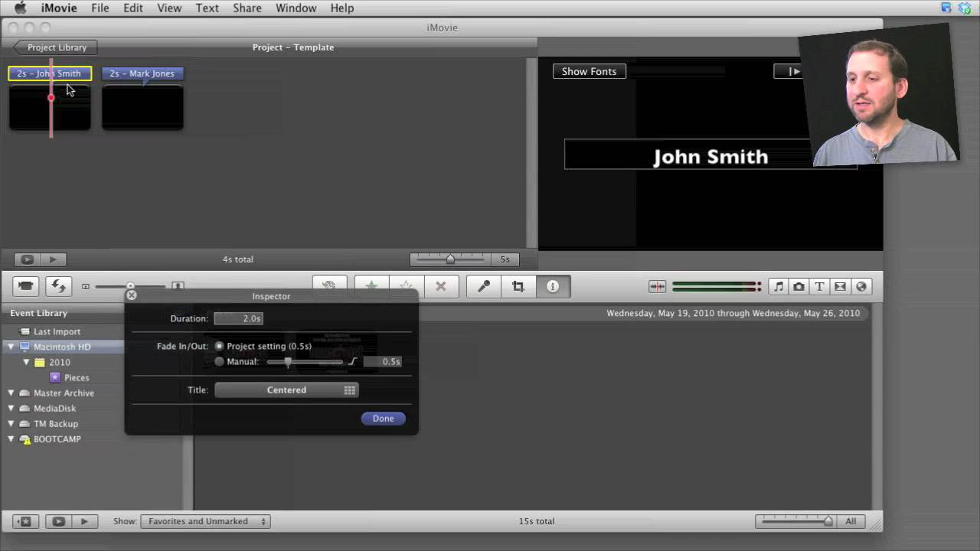Open the Show Favorites and Unmarked dropdown
The height and width of the screenshot is (551, 980).
(205, 521)
